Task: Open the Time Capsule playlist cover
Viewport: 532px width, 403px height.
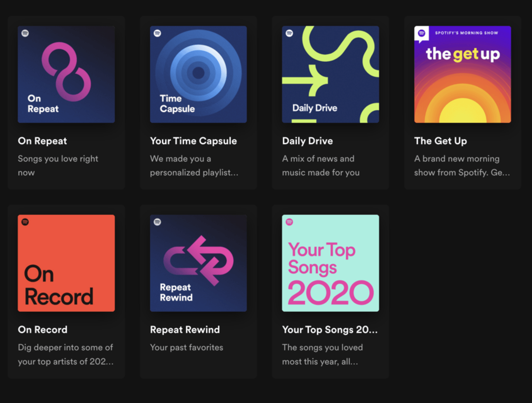Action: click(198, 74)
